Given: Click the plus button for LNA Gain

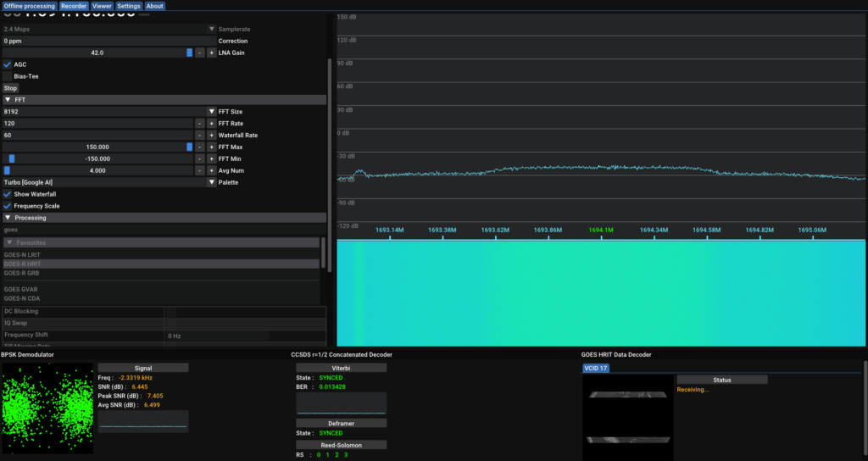Looking at the screenshot, I should (211, 53).
